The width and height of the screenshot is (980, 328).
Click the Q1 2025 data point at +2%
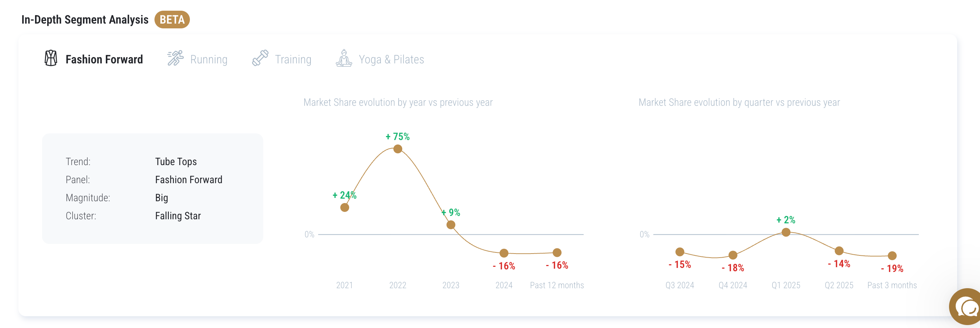coord(786,232)
